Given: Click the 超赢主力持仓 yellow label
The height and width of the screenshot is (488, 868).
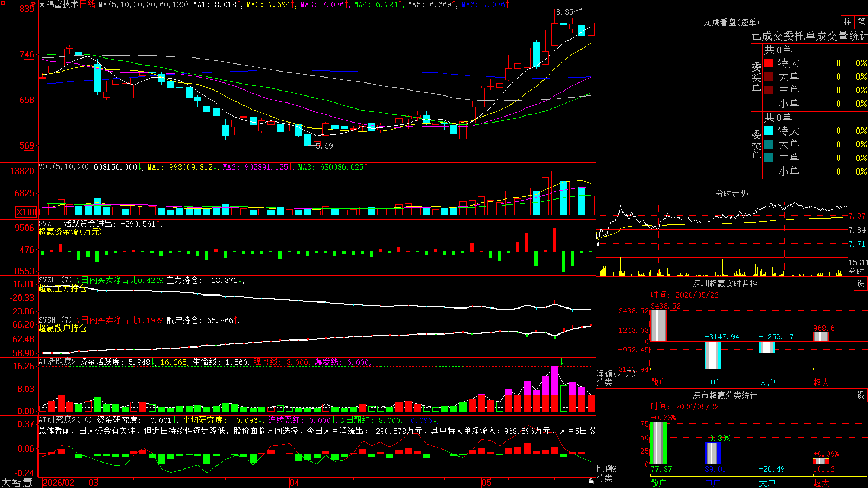Looking at the screenshot, I should click(62, 288).
